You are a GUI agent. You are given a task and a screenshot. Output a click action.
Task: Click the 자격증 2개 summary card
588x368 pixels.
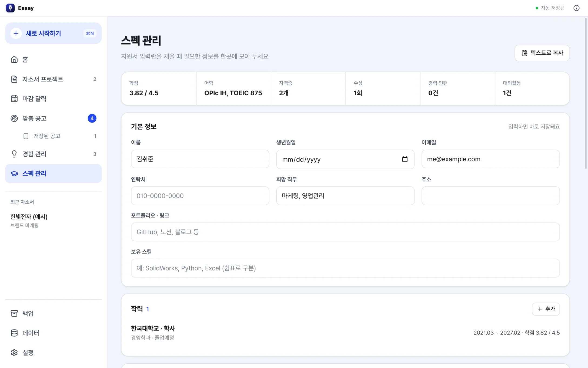[x=308, y=88]
